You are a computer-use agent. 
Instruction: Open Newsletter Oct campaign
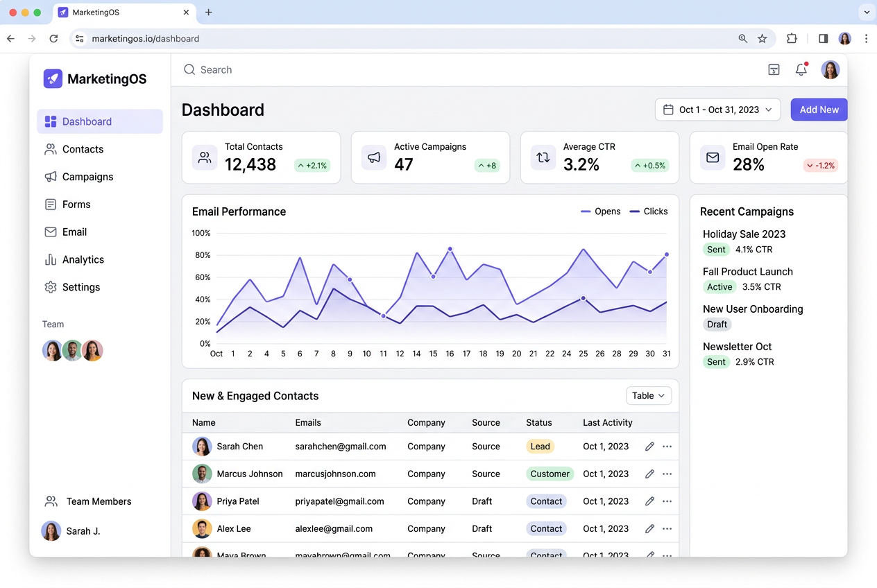tap(738, 347)
